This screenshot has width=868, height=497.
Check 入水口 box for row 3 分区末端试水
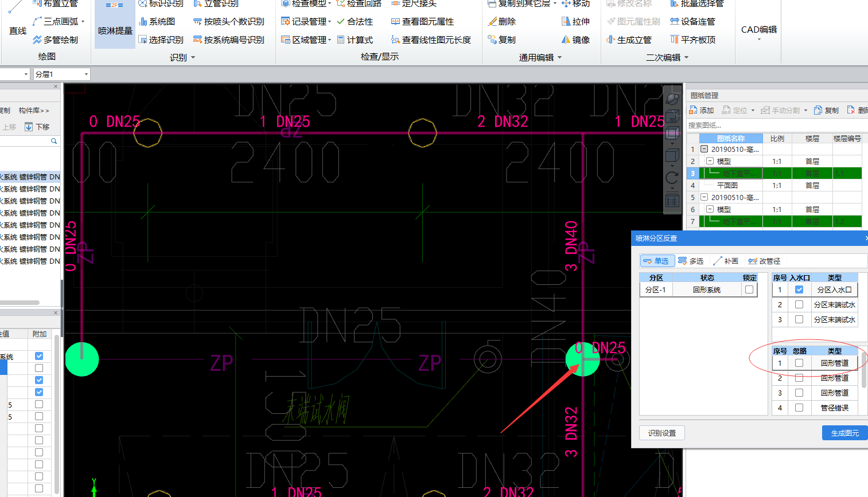pos(799,319)
